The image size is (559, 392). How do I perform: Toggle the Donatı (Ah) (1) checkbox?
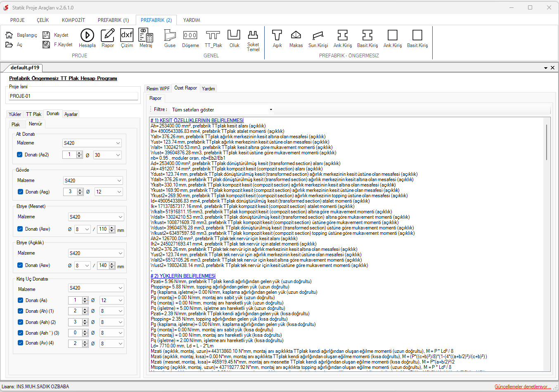point(20,311)
